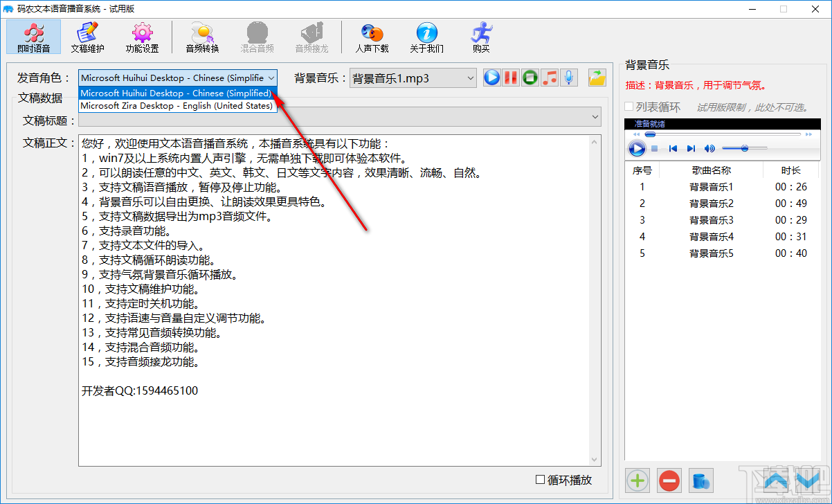This screenshot has height=504, width=832.
Task: Pause speech with red pause button
Action: coord(511,78)
